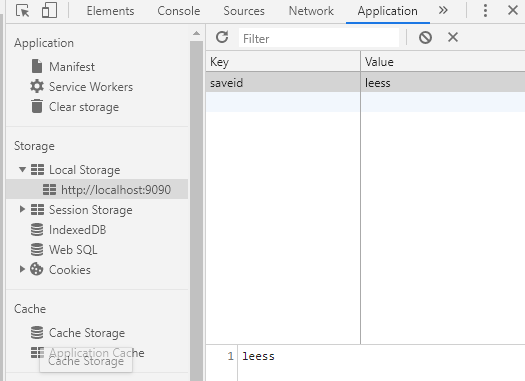This screenshot has height=381, width=525.
Task: Expand the Session Storage tree node
Action: (x=22, y=210)
